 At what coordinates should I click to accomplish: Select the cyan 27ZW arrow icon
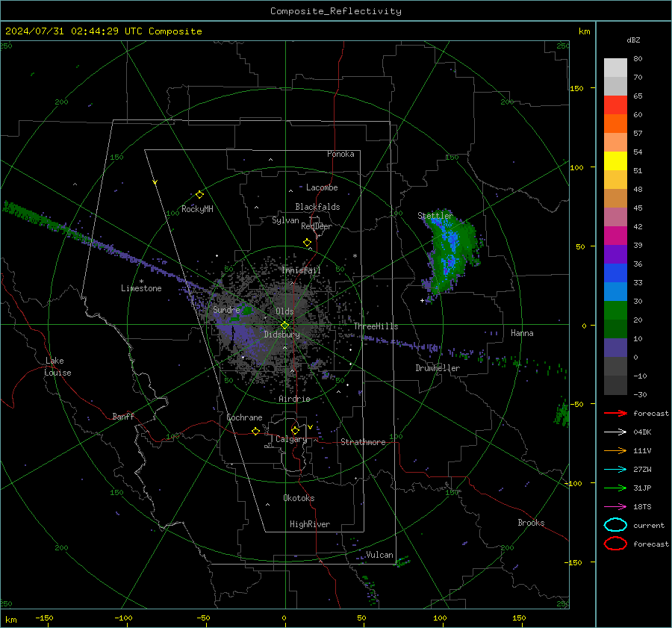[615, 470]
